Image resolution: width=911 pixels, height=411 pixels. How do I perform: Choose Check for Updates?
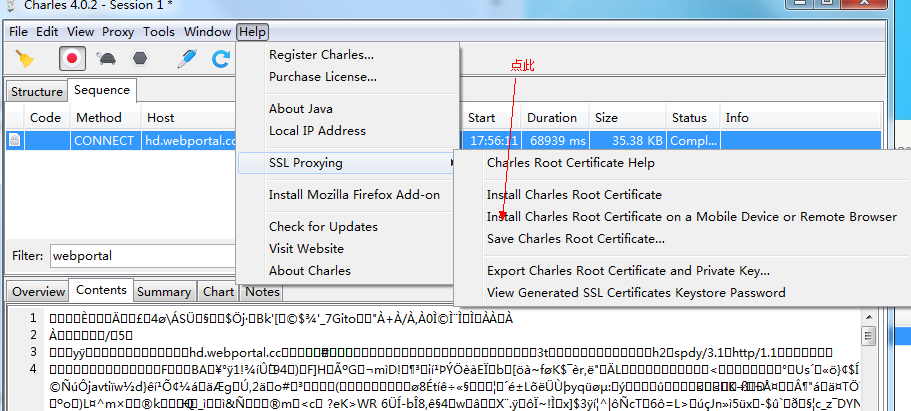(323, 227)
